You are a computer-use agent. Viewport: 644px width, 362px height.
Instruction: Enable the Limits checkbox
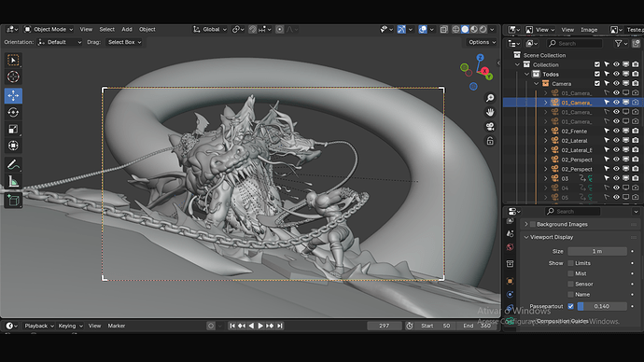pos(570,263)
